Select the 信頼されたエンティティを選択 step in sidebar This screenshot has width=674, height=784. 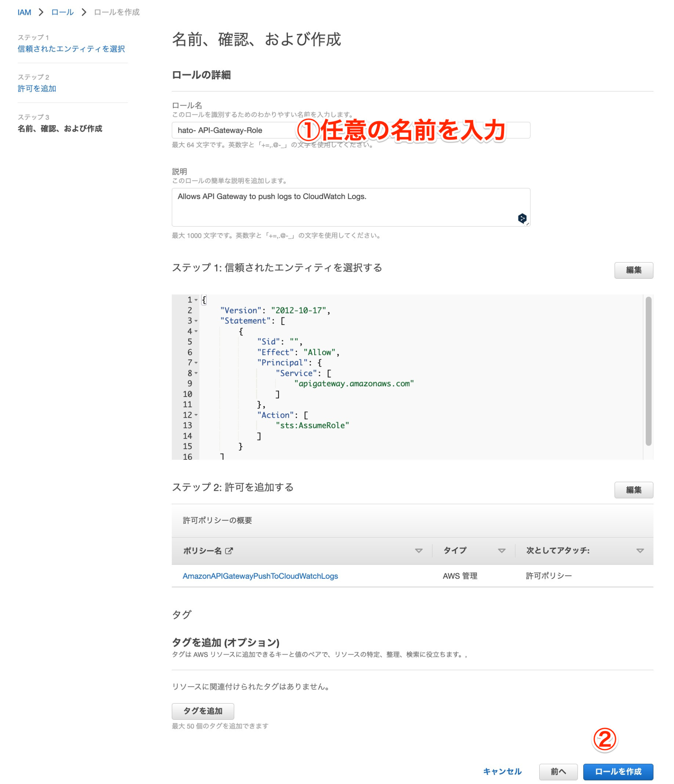71,49
